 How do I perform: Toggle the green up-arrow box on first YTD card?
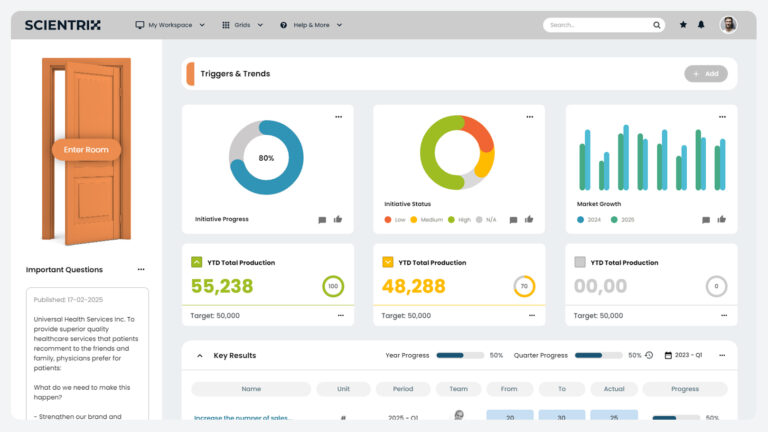tap(197, 262)
